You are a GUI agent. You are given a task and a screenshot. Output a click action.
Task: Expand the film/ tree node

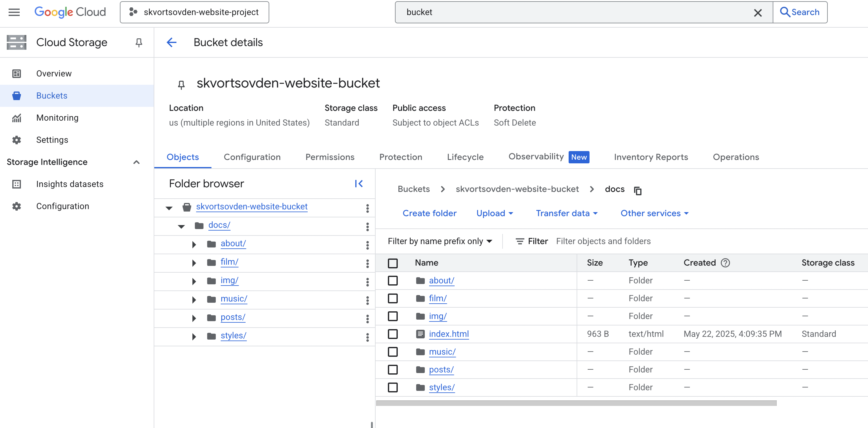(194, 263)
